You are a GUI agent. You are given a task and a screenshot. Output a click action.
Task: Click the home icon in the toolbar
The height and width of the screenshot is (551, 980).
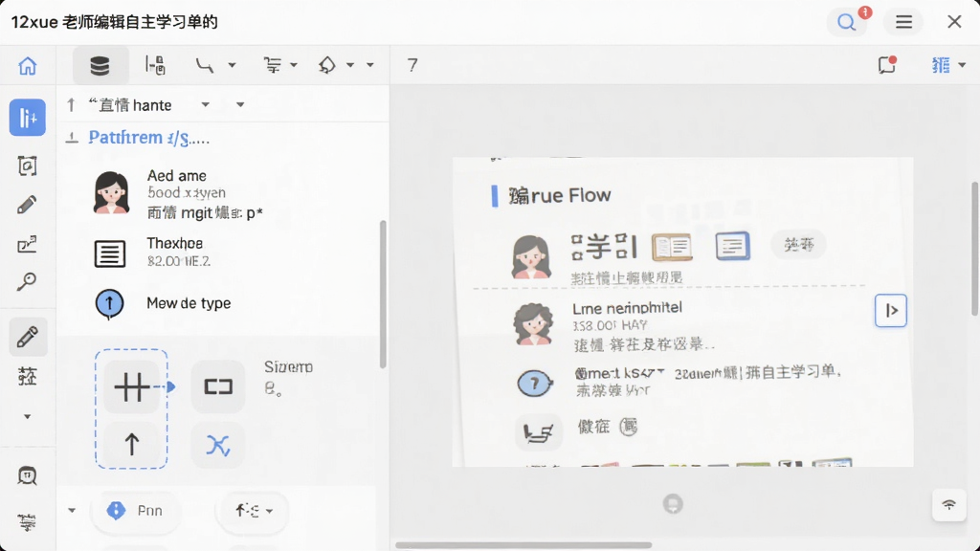(x=28, y=66)
